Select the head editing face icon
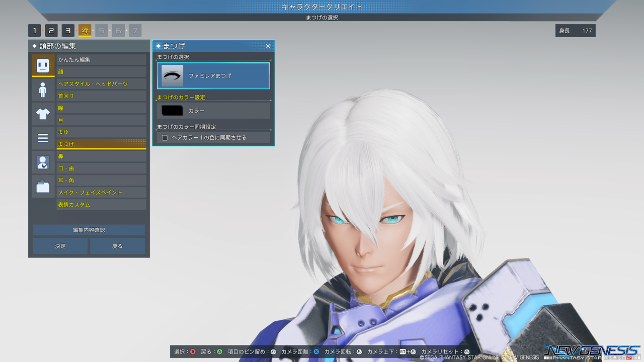Screen dimensions: 644x362 (43, 65)
